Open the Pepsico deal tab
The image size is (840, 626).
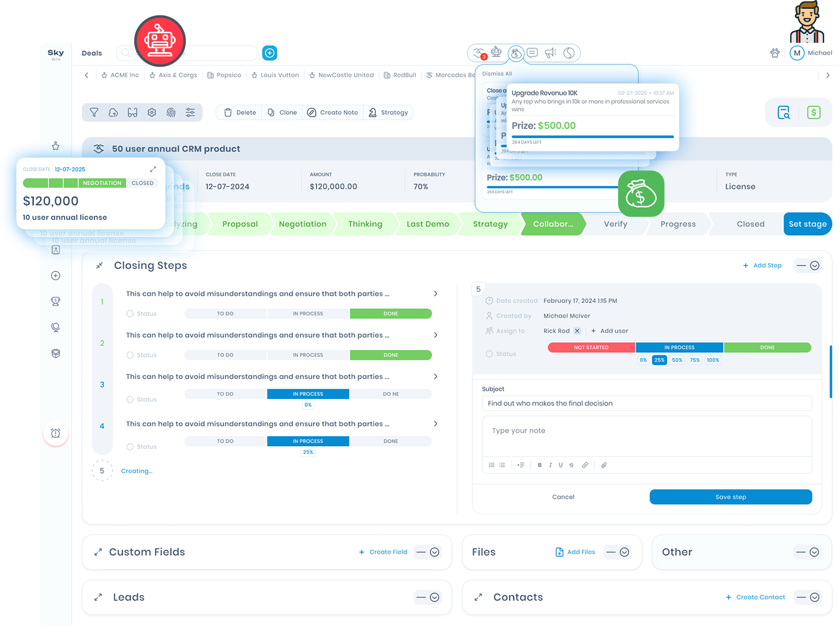coord(225,75)
